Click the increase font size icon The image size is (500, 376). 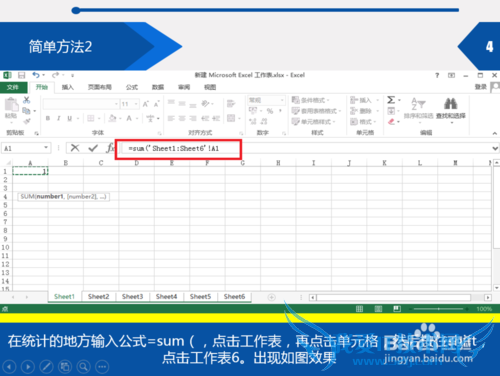coord(146,104)
